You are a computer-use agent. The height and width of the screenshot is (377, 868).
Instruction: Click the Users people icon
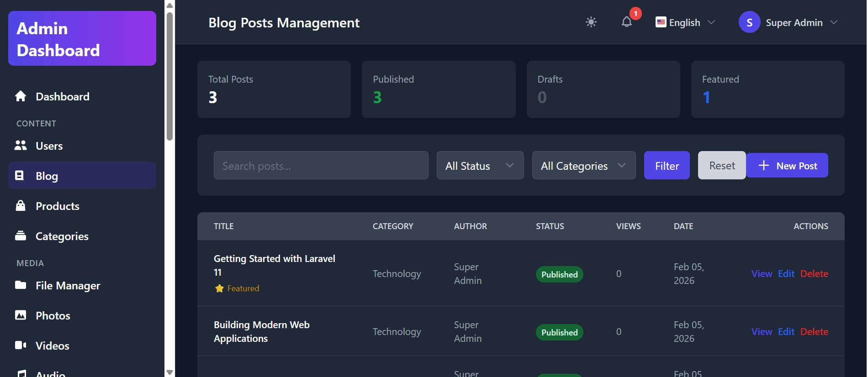coord(21,146)
